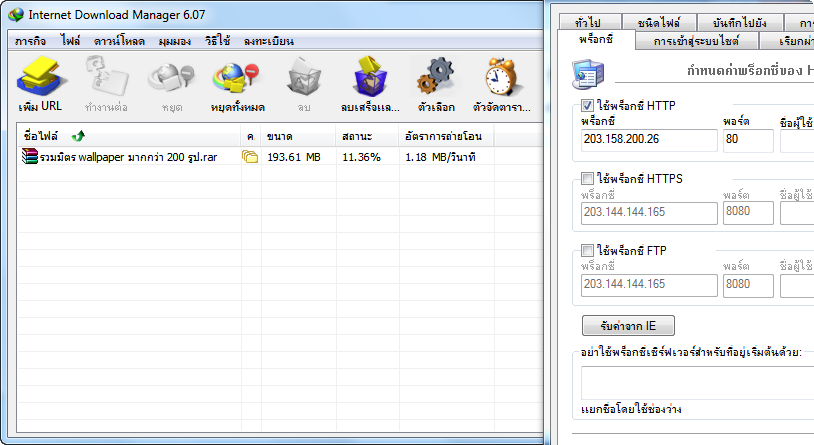Click the RAR archive icon of the wallpaper file
The width and height of the screenshot is (814, 445).
30,156
